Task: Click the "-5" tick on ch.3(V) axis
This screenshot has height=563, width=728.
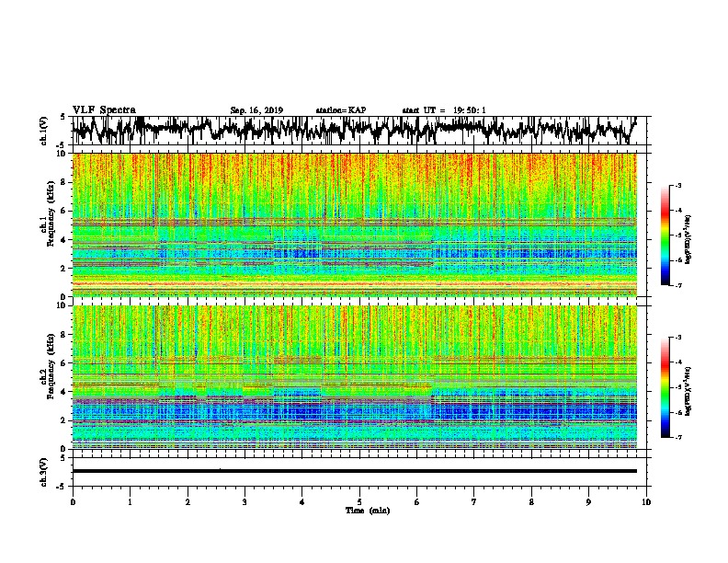Action: pos(63,487)
